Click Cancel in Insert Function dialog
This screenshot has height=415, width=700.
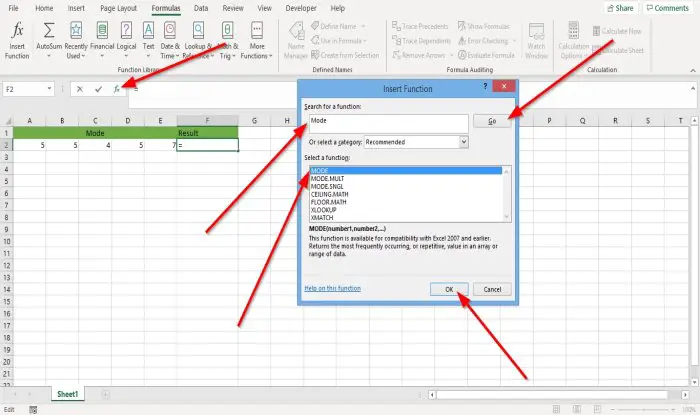point(492,289)
